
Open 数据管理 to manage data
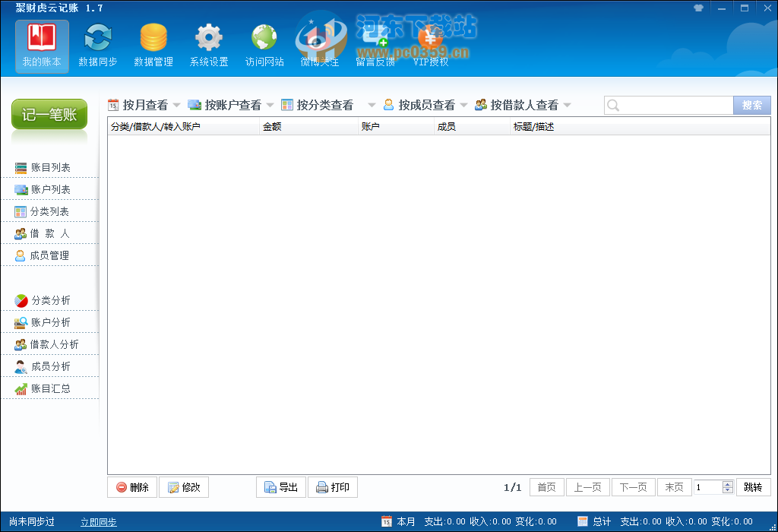pyautogui.click(x=153, y=44)
